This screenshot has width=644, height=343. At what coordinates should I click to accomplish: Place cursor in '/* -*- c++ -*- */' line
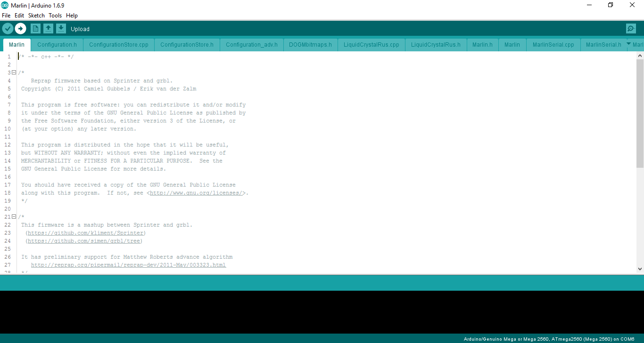coord(46,57)
